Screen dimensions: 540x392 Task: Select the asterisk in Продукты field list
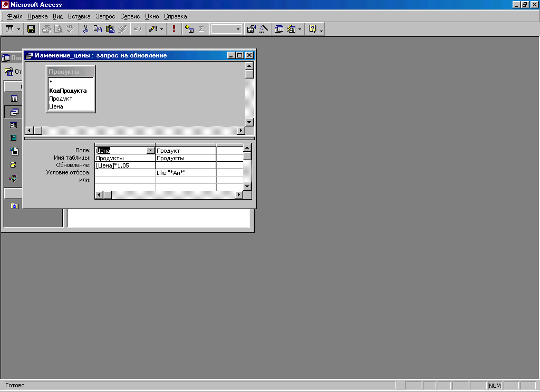[51, 82]
